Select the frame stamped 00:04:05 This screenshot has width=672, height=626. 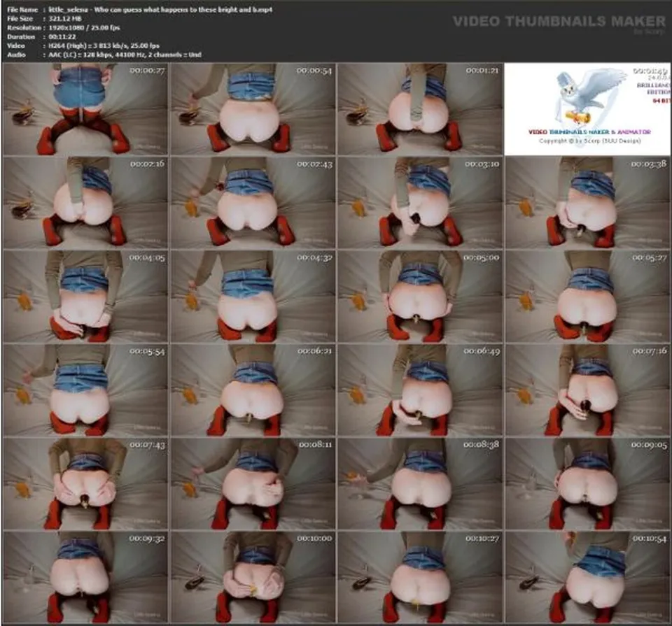point(85,297)
